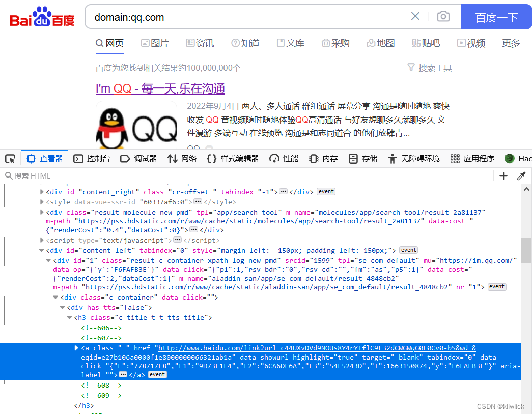Open the 控制台 console panel

(x=92, y=159)
